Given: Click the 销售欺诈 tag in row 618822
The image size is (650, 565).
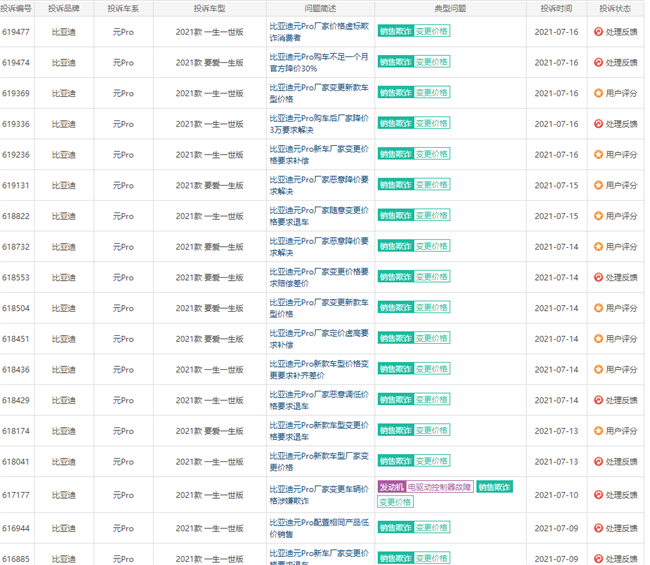Looking at the screenshot, I should click(x=395, y=215).
